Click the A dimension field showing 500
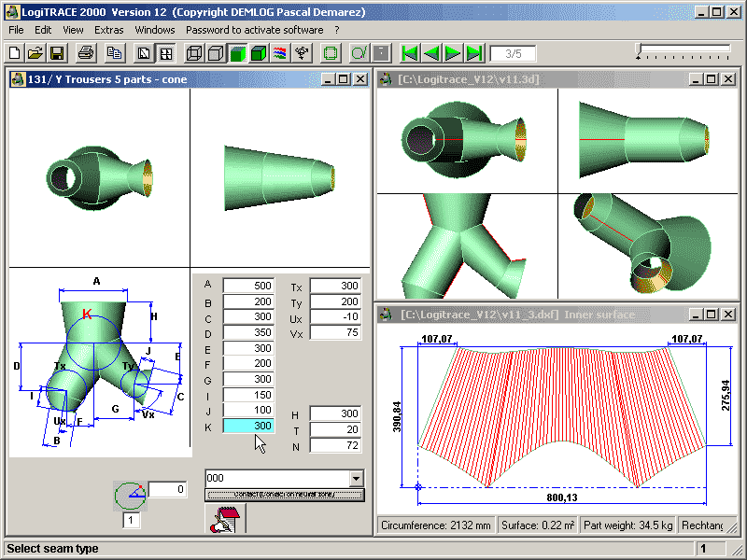 coord(248,286)
